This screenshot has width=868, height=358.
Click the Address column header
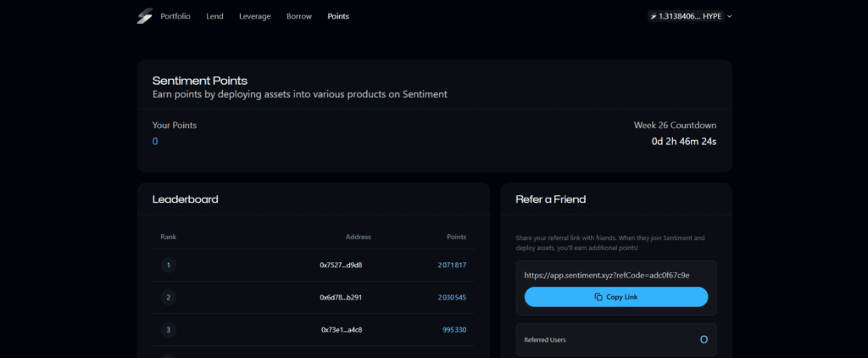[x=358, y=237]
